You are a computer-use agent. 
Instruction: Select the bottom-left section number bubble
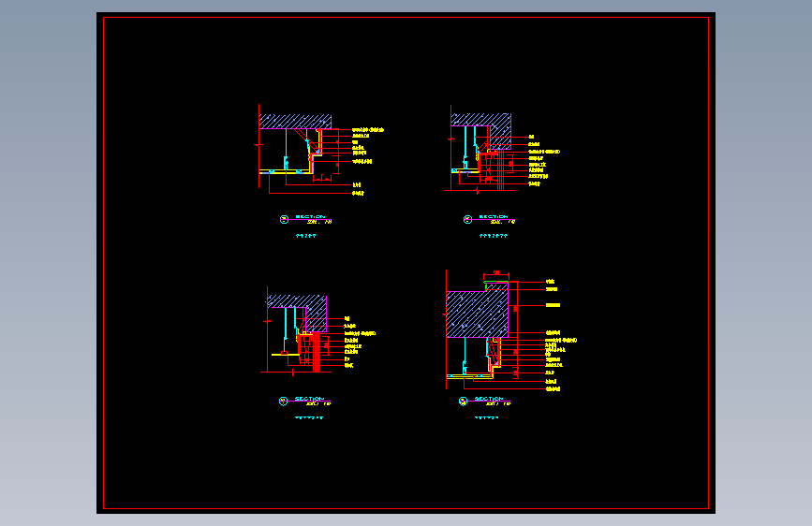coord(283,401)
